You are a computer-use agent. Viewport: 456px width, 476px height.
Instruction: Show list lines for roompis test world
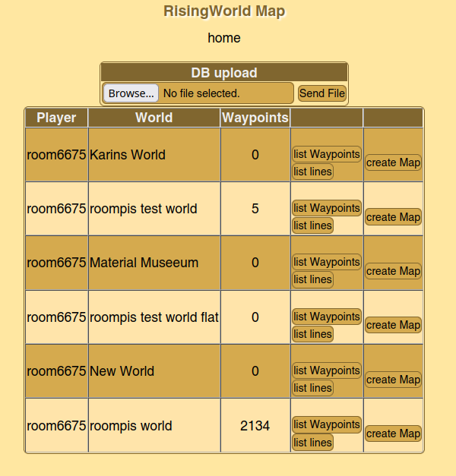[312, 225]
